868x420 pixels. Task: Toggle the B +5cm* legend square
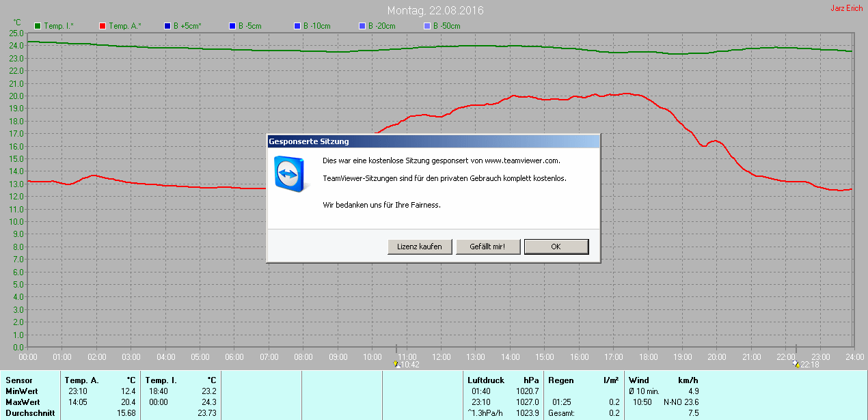click(x=167, y=26)
